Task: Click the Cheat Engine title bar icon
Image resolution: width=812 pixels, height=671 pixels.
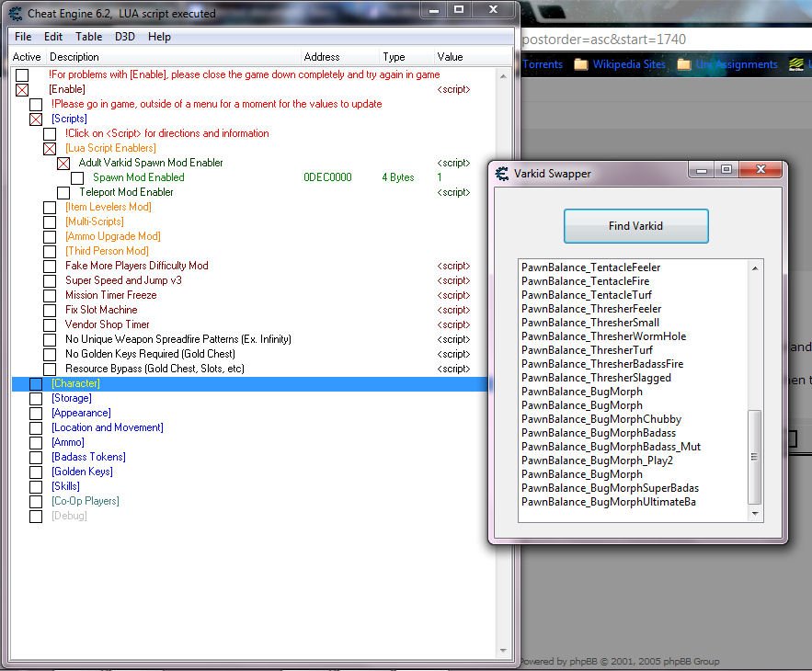Action: click(x=16, y=14)
